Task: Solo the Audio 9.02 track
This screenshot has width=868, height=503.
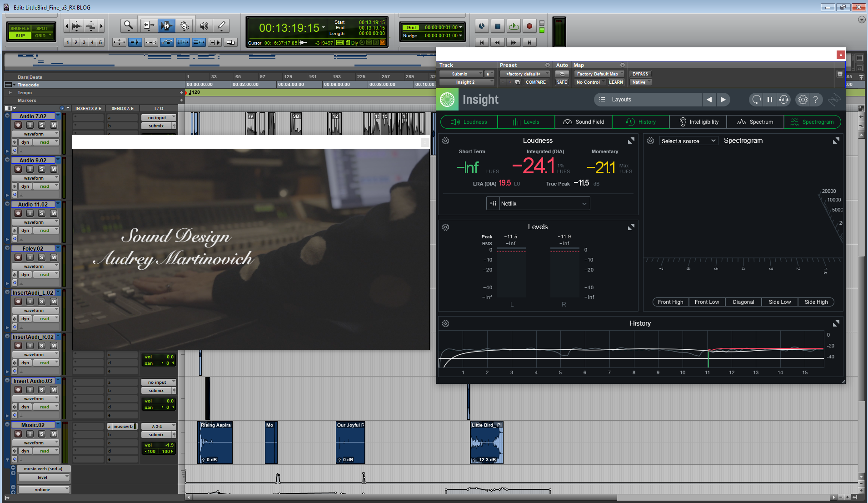Action: pyautogui.click(x=41, y=169)
